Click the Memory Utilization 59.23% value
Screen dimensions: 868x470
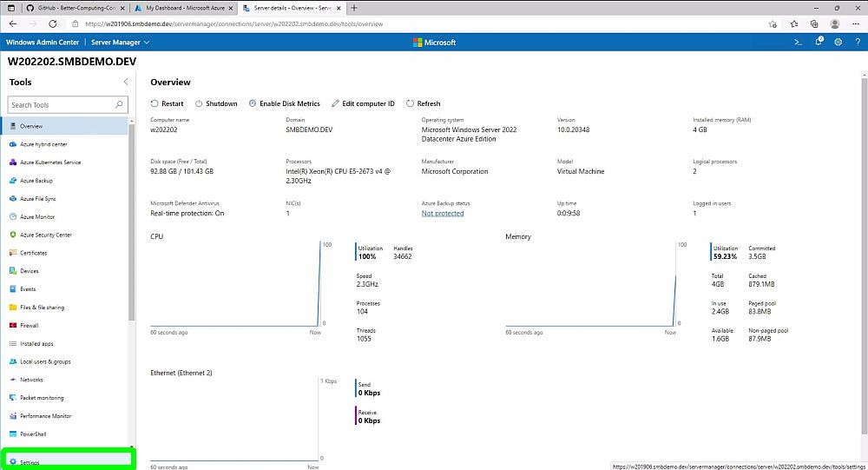(x=725, y=256)
